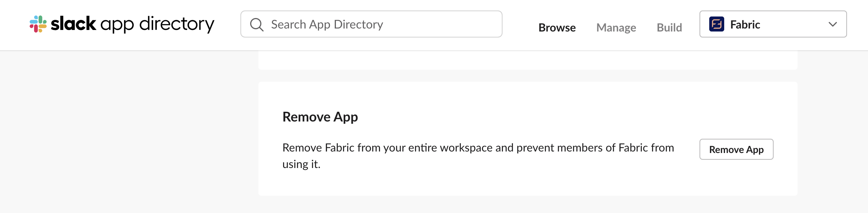868x213 pixels.
Task: Switch to the Build section
Action: (670, 27)
